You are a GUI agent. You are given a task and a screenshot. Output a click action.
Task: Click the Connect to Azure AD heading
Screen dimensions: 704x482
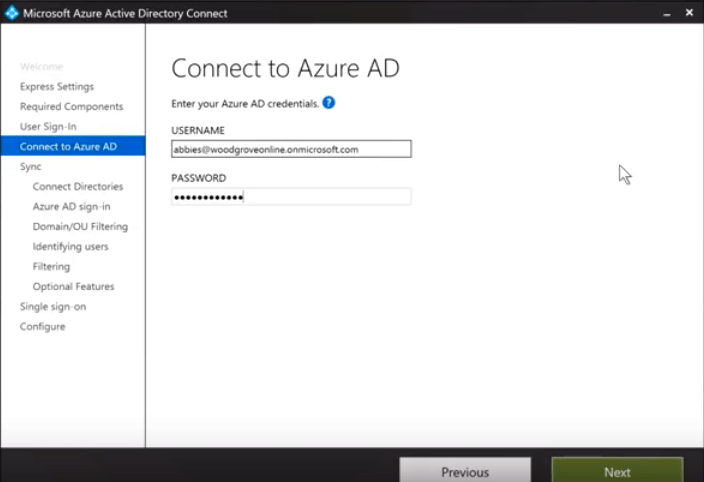pos(286,68)
